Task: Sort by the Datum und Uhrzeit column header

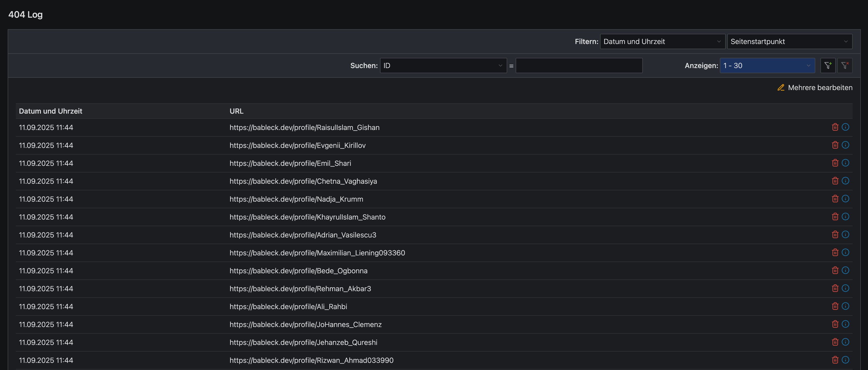Action: tap(51, 111)
